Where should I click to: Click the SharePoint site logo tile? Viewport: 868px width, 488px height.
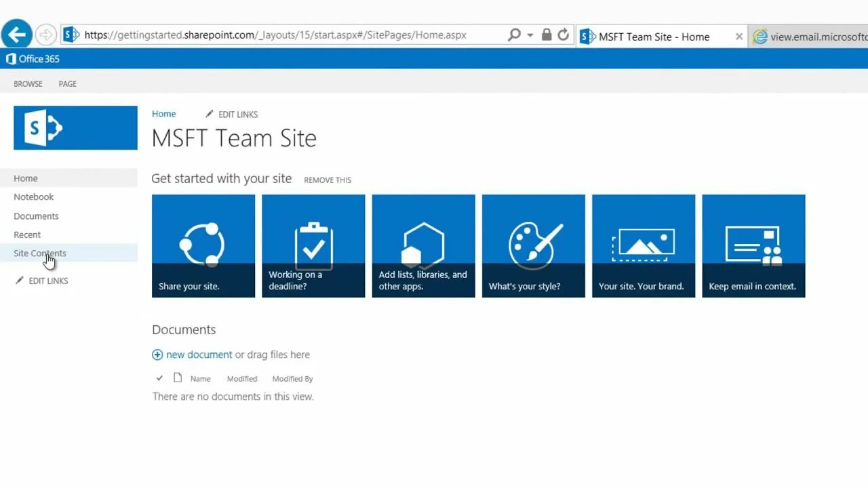point(75,127)
